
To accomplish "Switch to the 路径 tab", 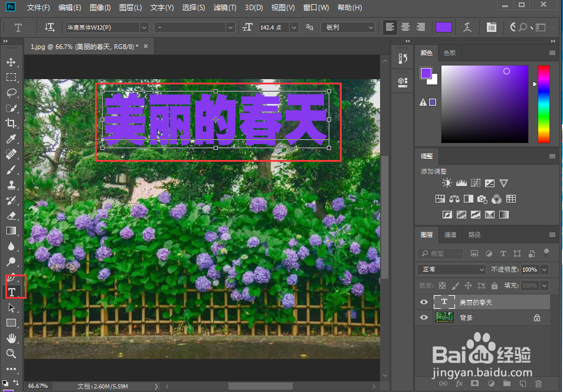I will point(474,234).
